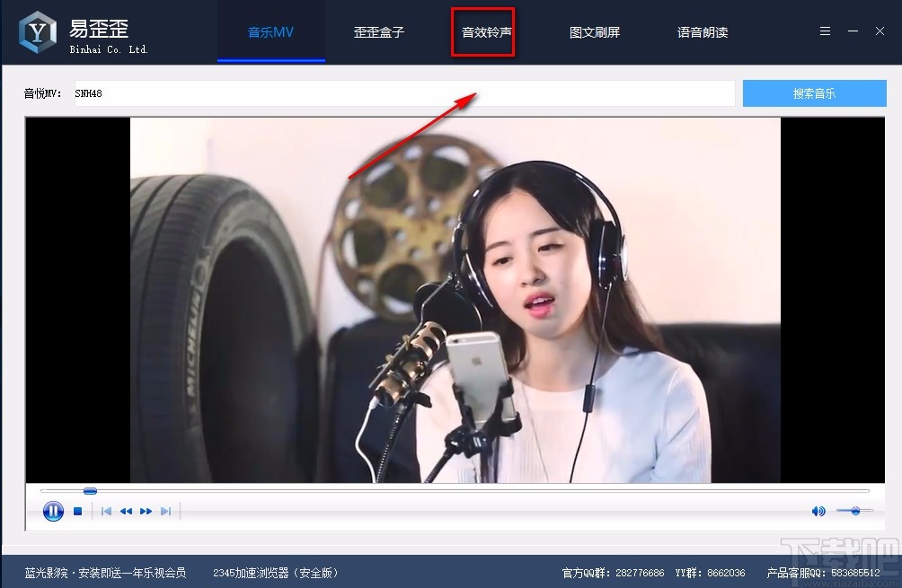Open the 歪歪盒子 tab

378,31
